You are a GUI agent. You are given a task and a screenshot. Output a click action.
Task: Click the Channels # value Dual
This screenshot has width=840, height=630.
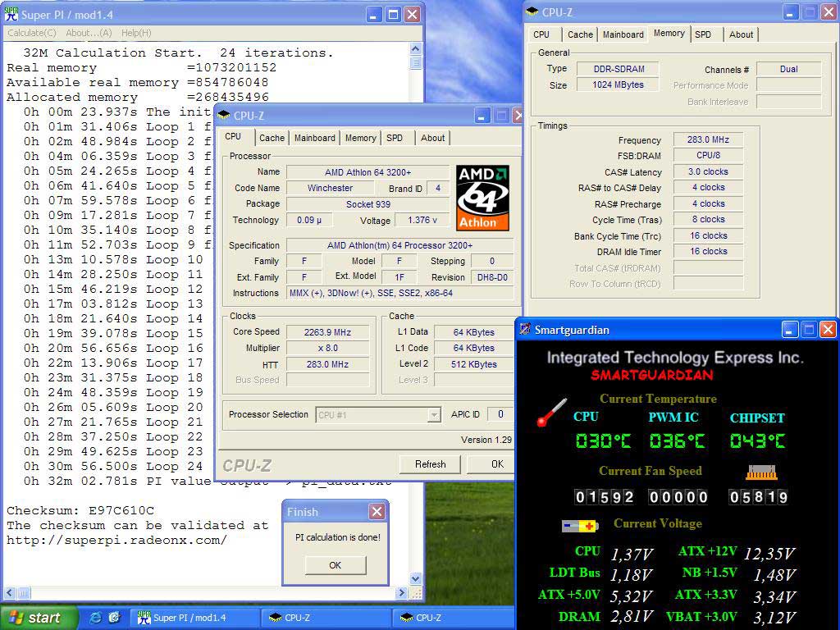788,69
